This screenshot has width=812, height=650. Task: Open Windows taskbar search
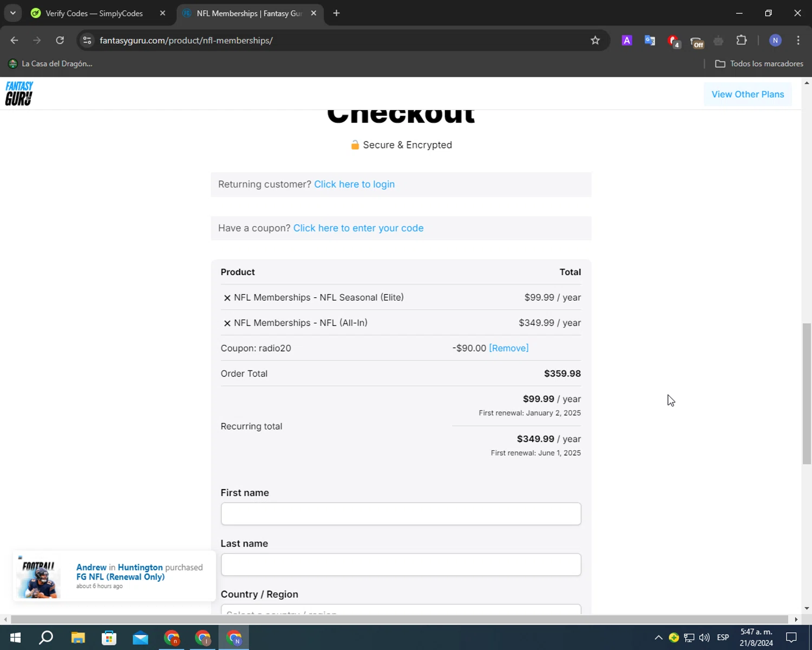[x=47, y=638]
